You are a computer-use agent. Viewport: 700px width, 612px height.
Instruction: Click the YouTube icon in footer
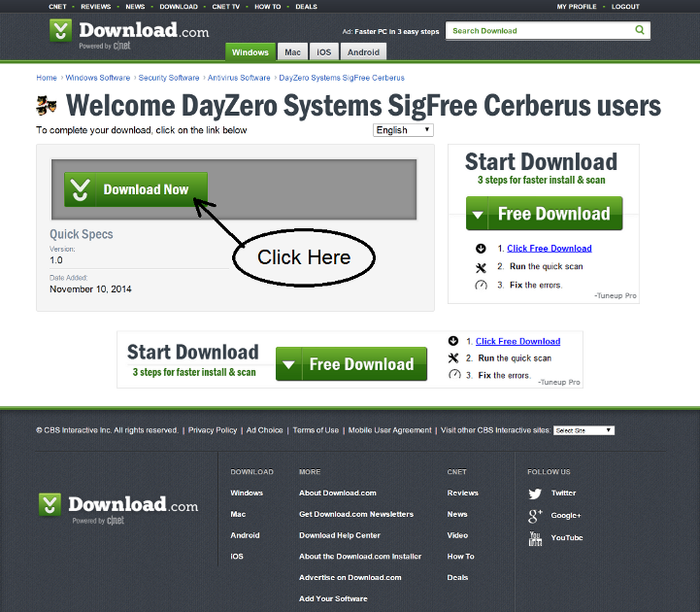535,537
